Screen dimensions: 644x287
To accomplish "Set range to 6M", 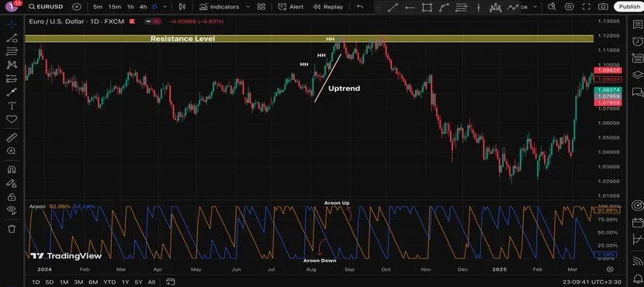I will (93, 282).
